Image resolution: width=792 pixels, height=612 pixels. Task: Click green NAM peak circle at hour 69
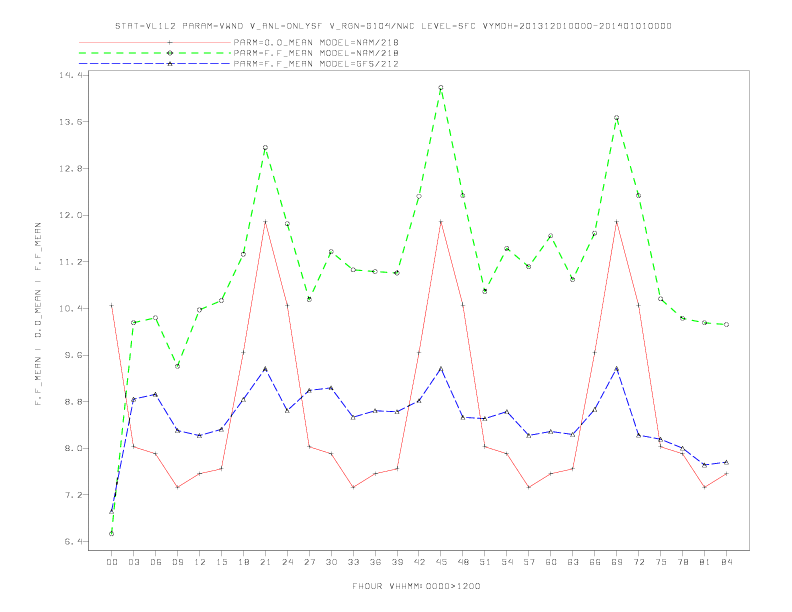[617, 118]
